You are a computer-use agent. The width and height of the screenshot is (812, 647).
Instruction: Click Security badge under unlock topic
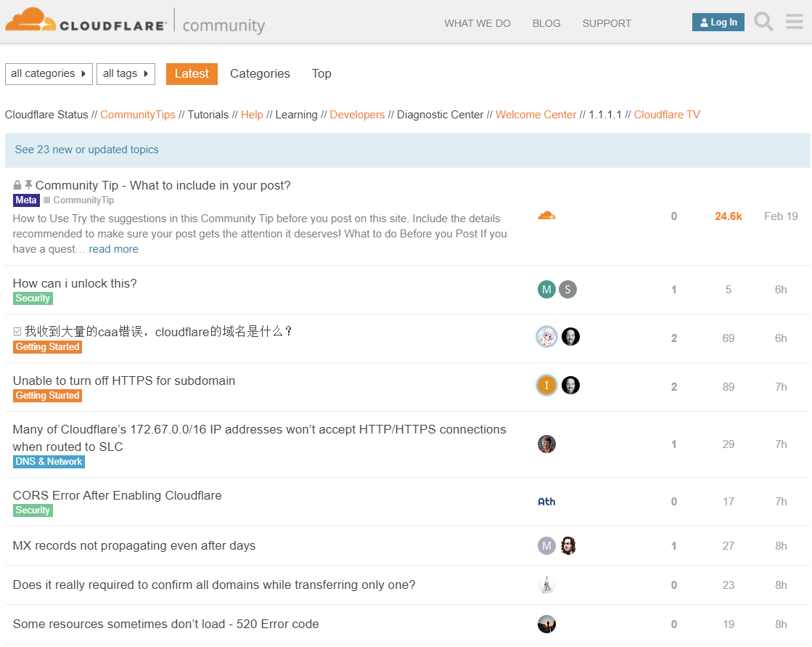pyautogui.click(x=33, y=298)
